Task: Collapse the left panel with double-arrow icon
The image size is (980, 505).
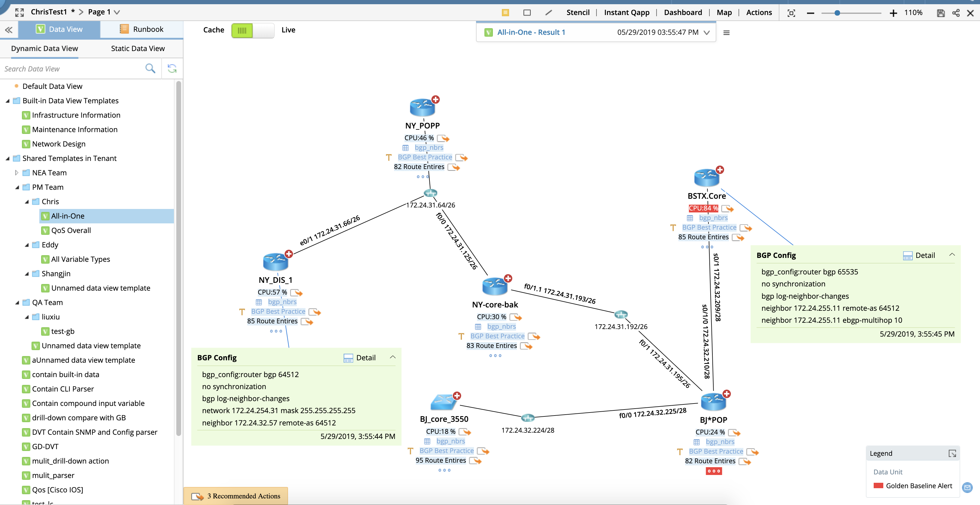Action: pyautogui.click(x=9, y=30)
